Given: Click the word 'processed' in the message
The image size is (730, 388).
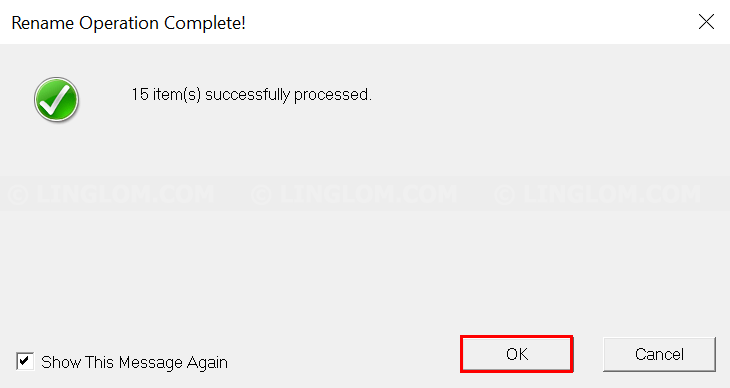Looking at the screenshot, I should click(331, 95).
